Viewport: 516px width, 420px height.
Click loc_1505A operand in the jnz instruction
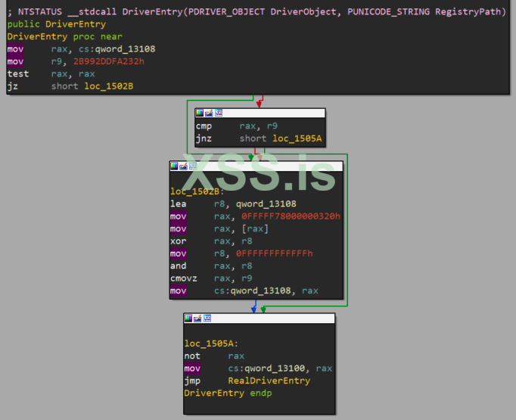click(x=297, y=138)
